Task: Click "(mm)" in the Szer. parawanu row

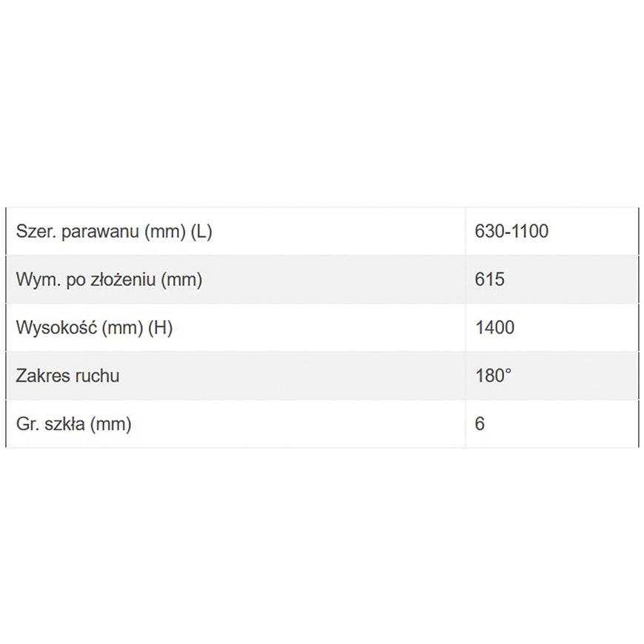Action: [163, 232]
